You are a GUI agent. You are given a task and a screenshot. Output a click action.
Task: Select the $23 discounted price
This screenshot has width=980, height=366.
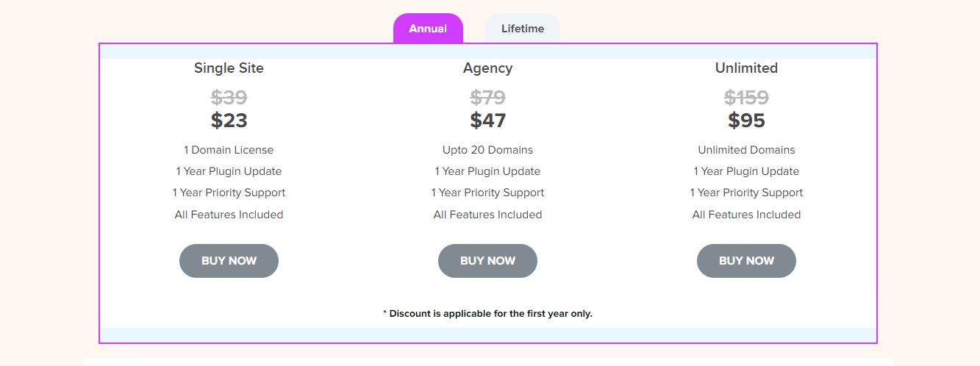229,121
